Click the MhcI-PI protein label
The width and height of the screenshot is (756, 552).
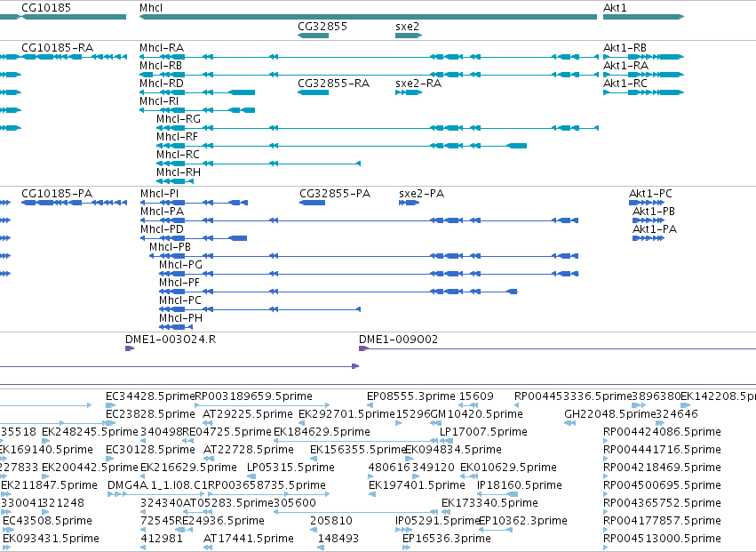[159, 194]
